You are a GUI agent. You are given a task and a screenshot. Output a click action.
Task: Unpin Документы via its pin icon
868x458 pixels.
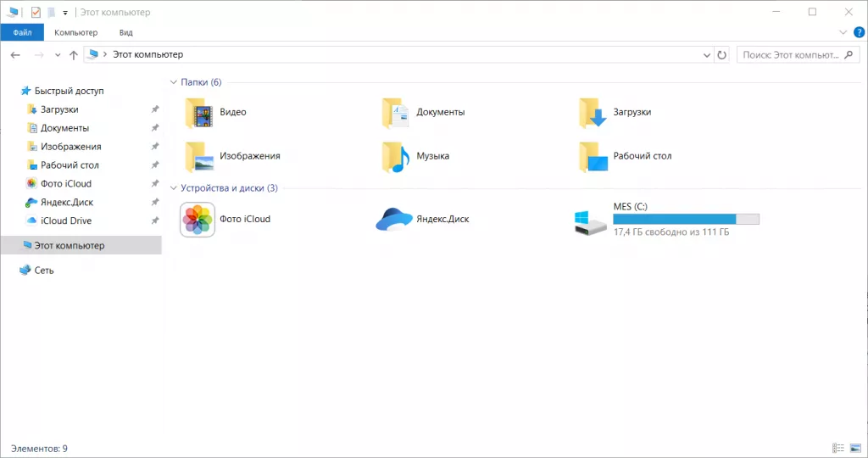[155, 128]
